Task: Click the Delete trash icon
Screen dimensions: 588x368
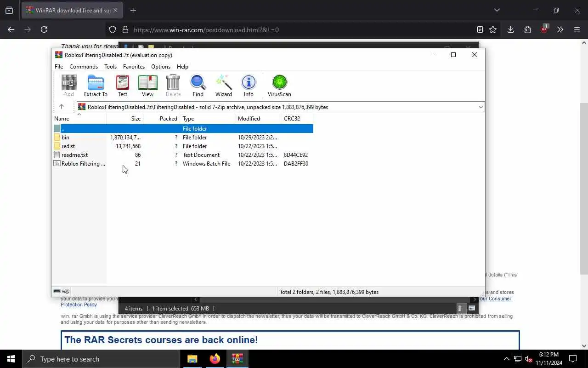Action: click(x=173, y=86)
